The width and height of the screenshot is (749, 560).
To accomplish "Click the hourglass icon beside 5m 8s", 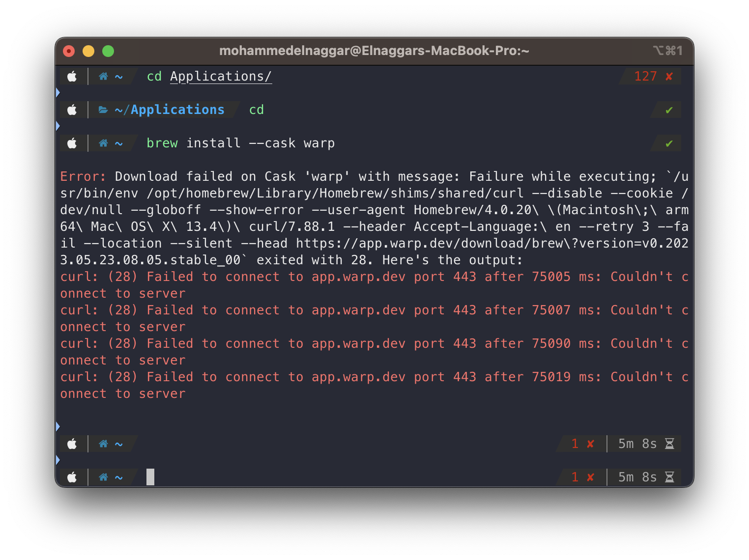I will 669,444.
